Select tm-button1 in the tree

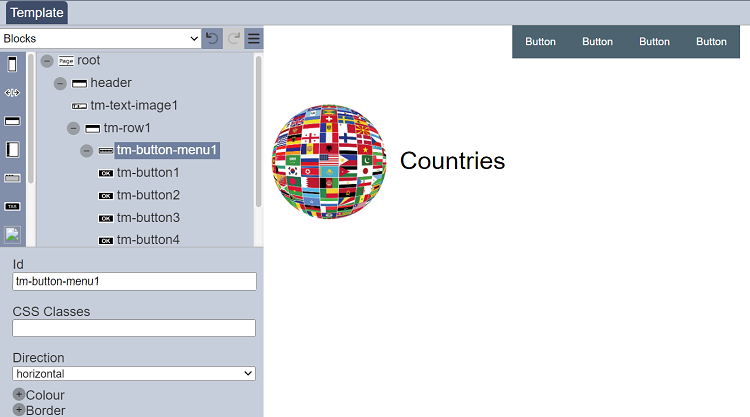click(x=148, y=173)
